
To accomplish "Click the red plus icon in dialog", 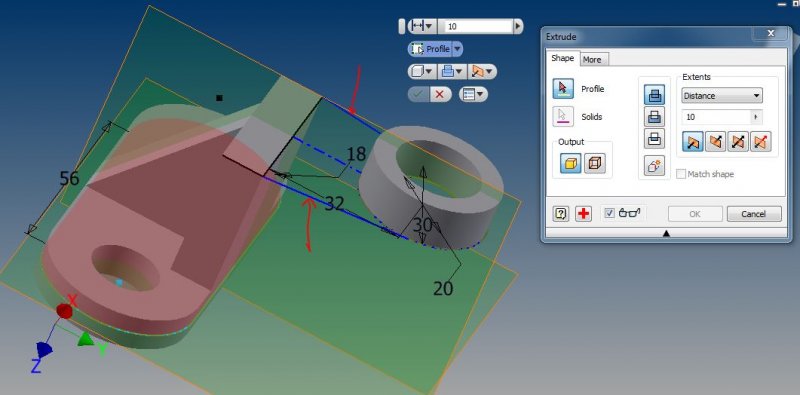I will click(584, 214).
